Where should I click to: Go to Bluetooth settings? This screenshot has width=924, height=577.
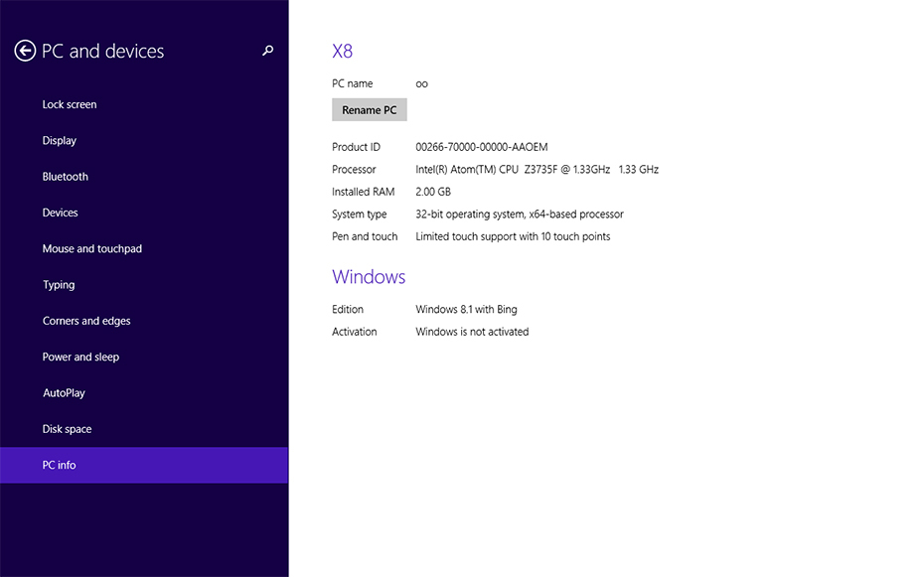coord(66,177)
